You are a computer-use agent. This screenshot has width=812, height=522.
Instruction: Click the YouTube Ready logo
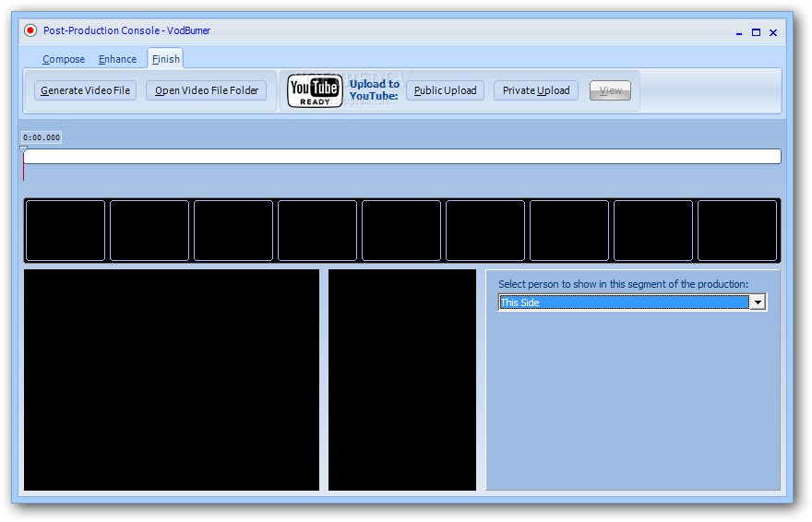[x=315, y=90]
